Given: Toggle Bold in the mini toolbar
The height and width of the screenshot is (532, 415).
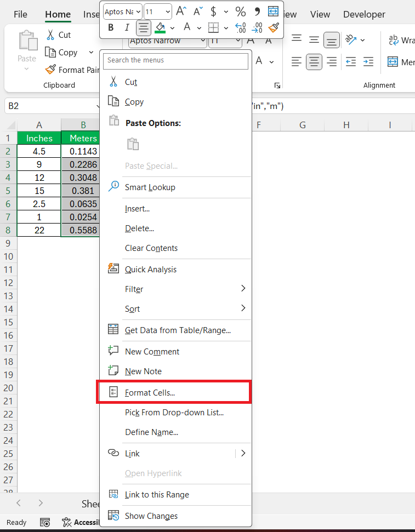Looking at the screenshot, I should tap(111, 27).
